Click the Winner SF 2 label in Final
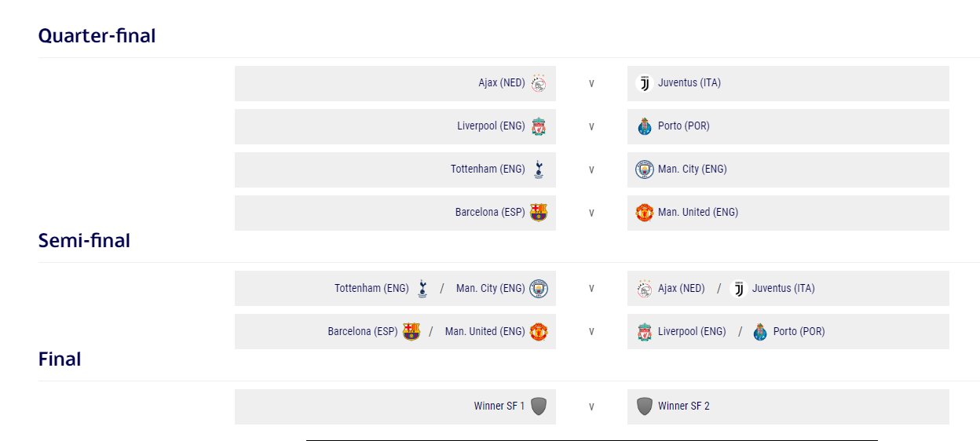980x441 pixels. (x=684, y=406)
